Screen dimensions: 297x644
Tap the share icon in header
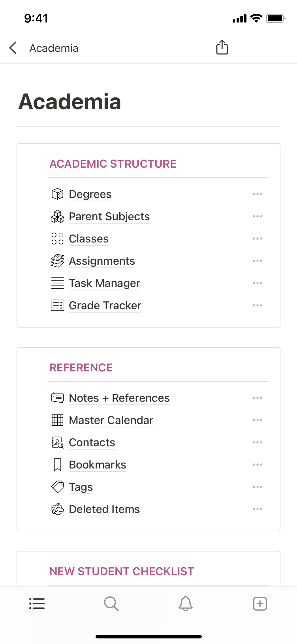pyautogui.click(x=222, y=48)
